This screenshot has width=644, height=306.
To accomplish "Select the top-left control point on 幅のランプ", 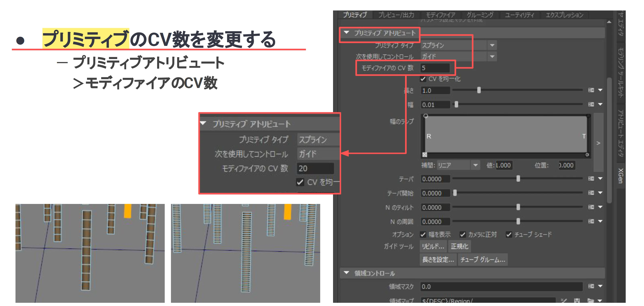I will [x=426, y=116].
